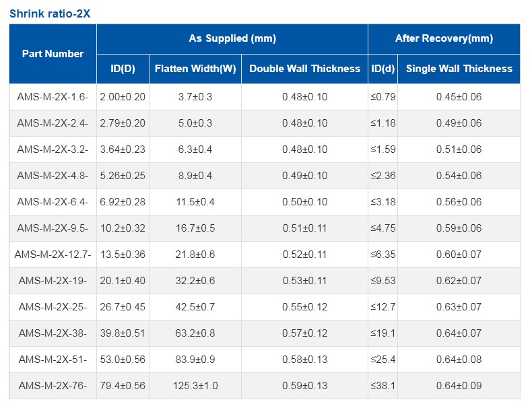Select the 0.64±0.09 wall thickness cell
The image size is (532, 404).
click(x=459, y=386)
